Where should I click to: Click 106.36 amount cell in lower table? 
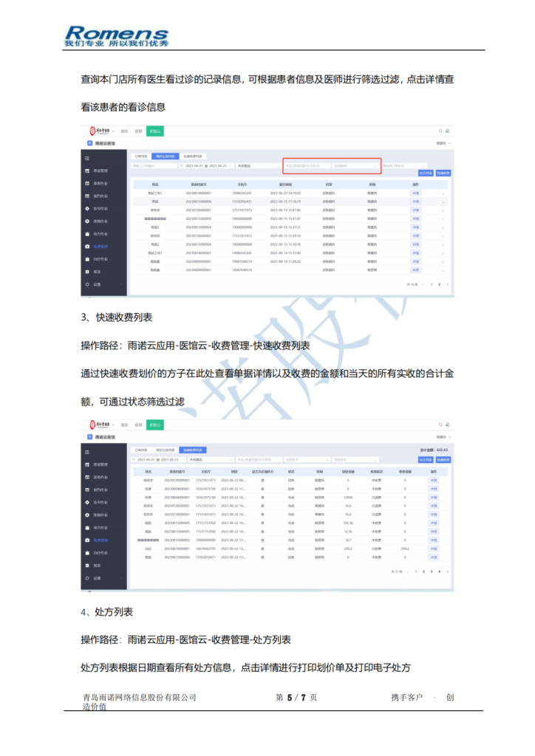coord(348,523)
